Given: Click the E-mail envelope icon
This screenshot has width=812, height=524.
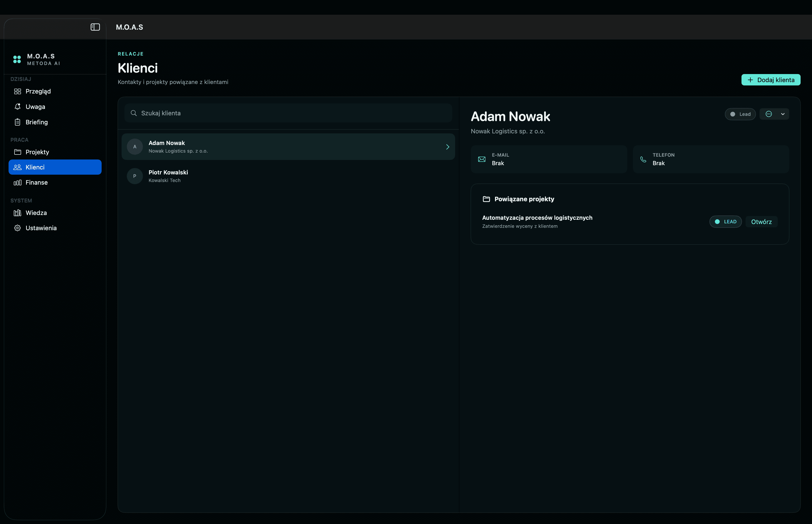Looking at the screenshot, I should pyautogui.click(x=482, y=159).
